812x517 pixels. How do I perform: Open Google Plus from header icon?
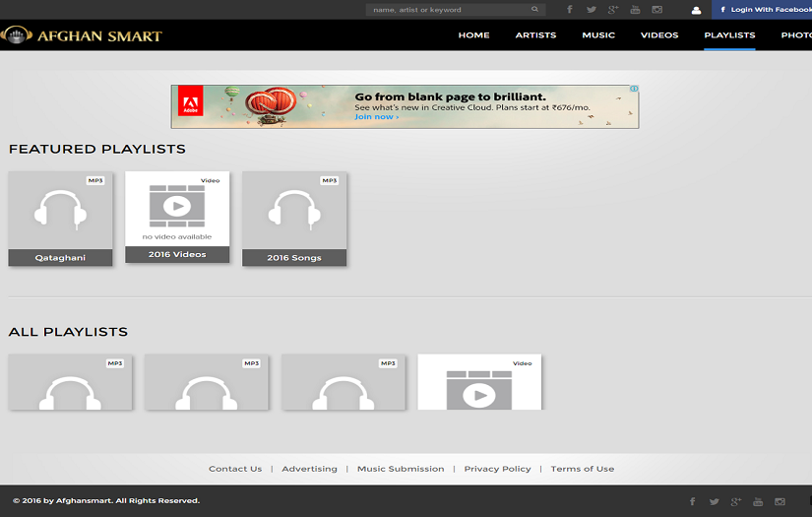(613, 9)
